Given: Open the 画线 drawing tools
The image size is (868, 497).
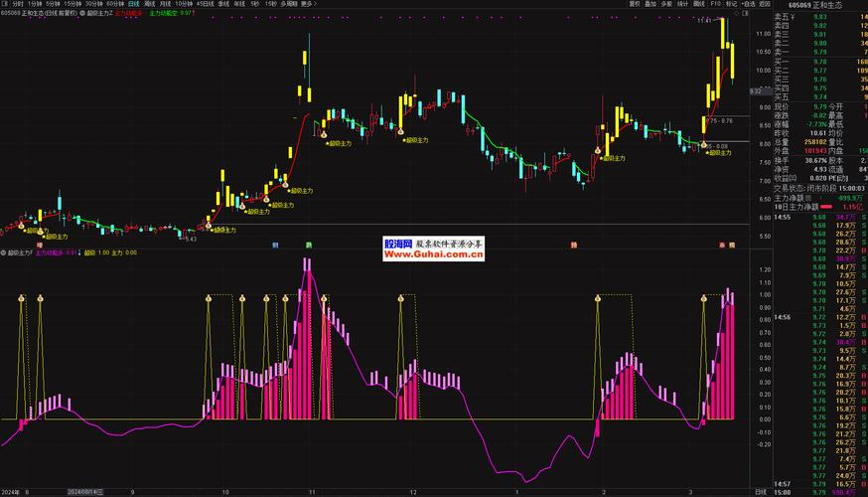Looking at the screenshot, I should (698, 4).
